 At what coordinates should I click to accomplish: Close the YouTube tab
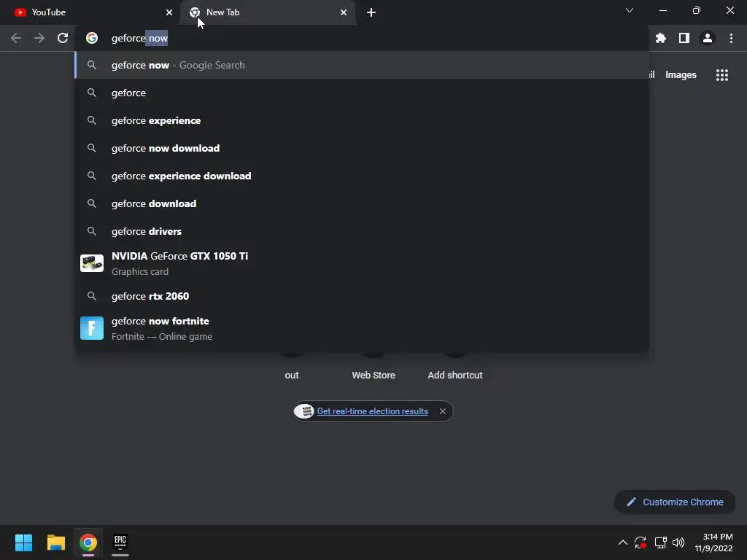point(169,12)
